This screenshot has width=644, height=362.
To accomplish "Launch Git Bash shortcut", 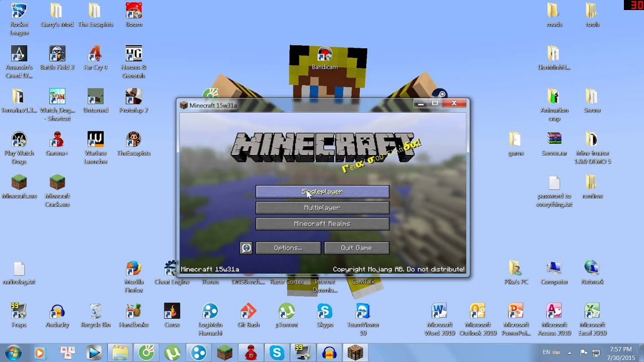I will tap(249, 315).
